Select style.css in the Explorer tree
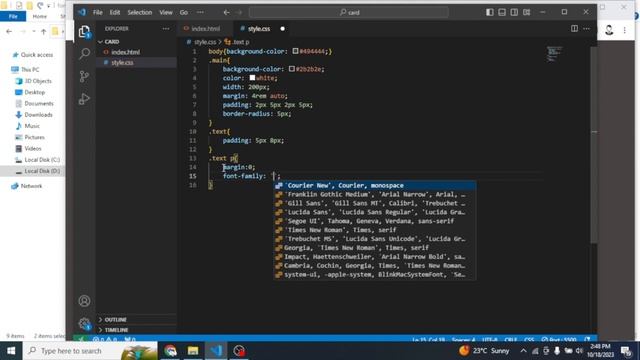This screenshot has width=640, height=360. 122,63
